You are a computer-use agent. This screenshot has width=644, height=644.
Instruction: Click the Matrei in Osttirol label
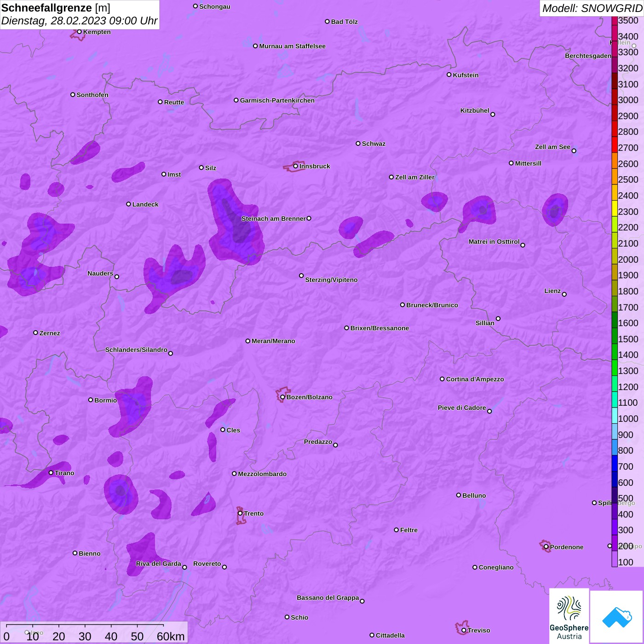coord(494,241)
